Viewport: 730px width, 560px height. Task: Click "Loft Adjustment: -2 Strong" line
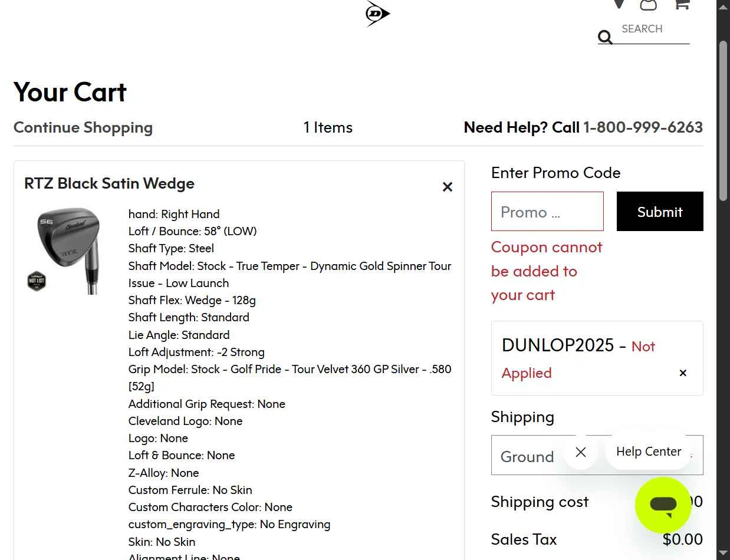[x=196, y=352]
